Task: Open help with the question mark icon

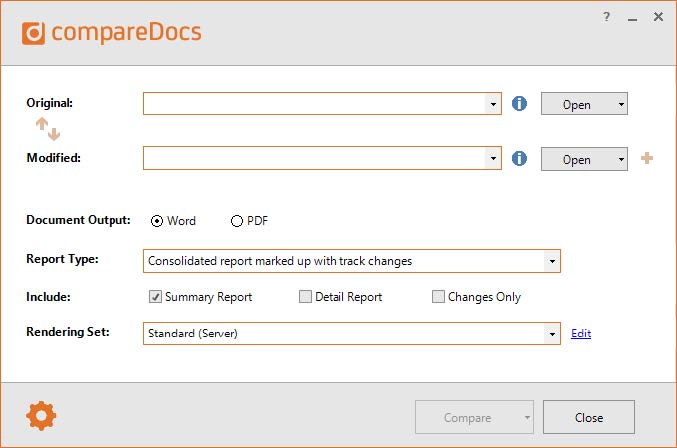Action: 607,17
